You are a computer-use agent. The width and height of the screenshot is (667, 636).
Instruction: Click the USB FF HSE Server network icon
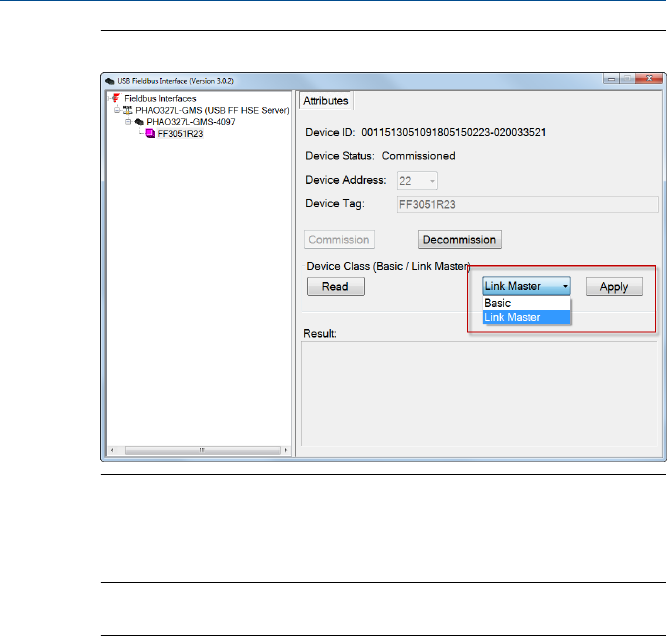coord(127,110)
